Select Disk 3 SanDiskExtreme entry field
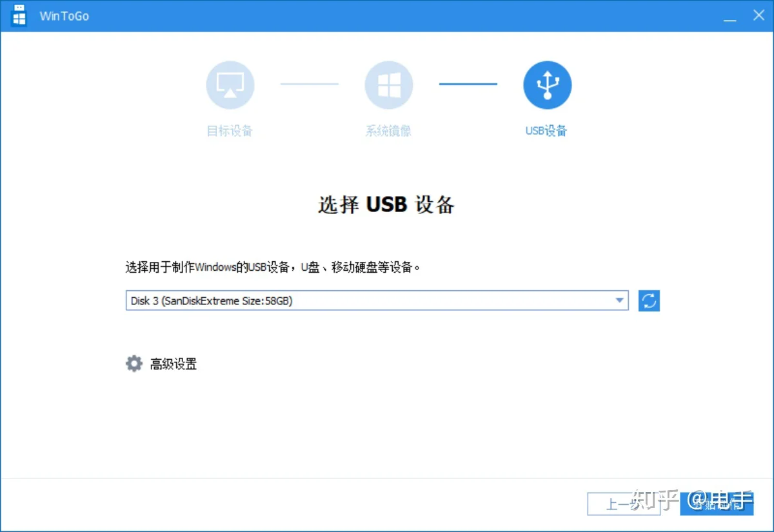 [x=377, y=300]
